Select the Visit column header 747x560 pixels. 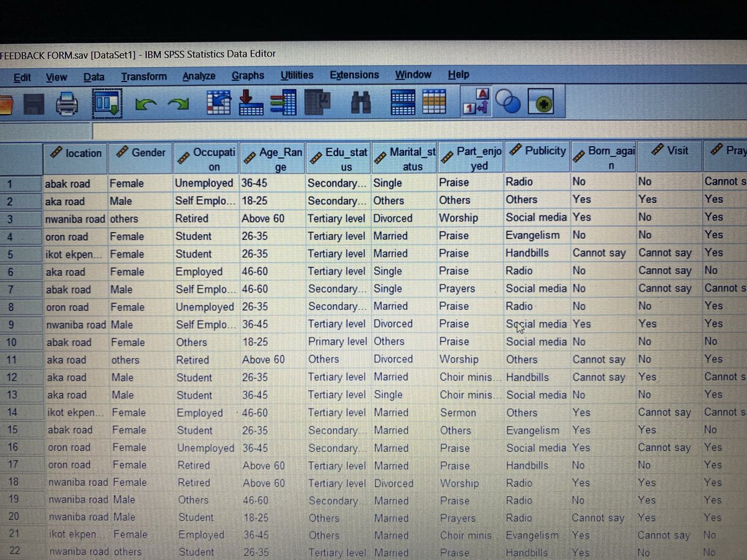pos(670,157)
